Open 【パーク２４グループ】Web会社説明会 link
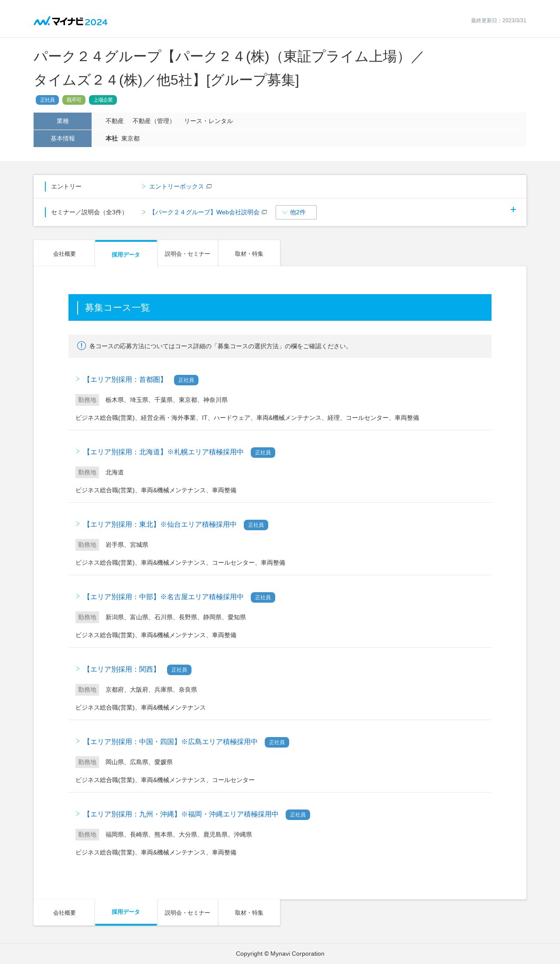This screenshot has width=560, height=964. click(204, 212)
